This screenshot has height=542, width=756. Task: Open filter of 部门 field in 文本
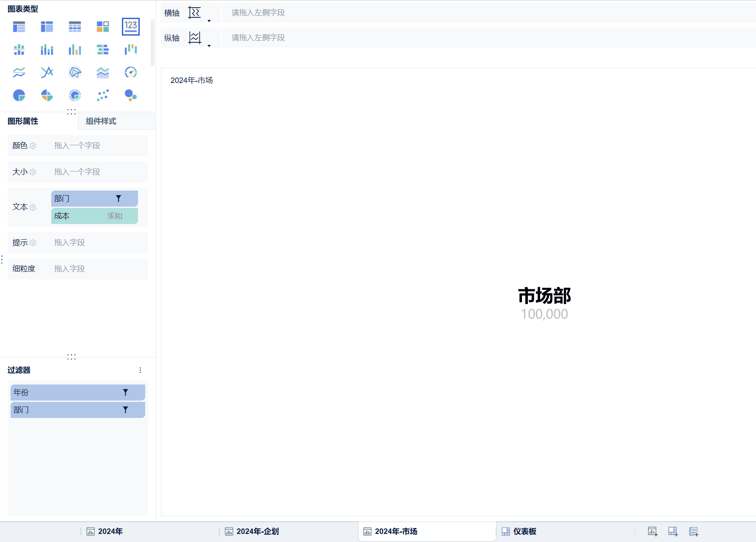pos(119,199)
